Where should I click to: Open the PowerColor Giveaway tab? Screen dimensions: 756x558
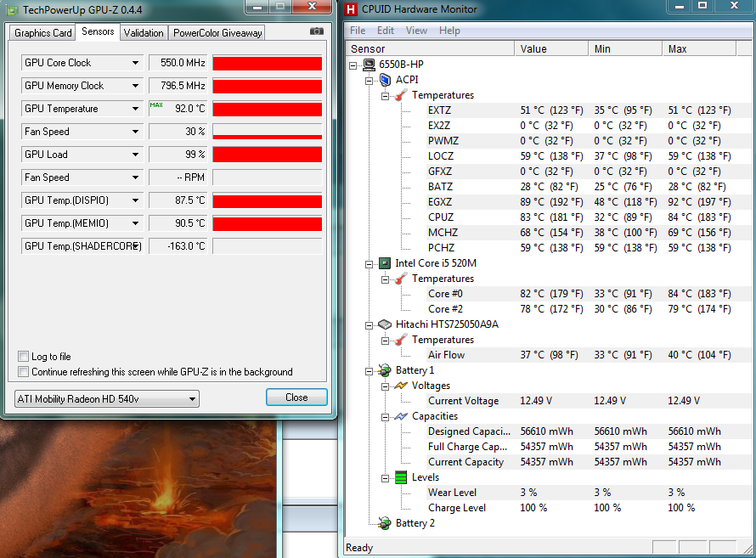coord(217,33)
